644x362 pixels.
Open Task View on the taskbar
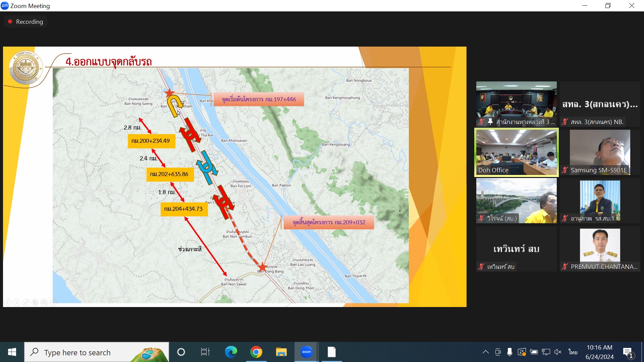[x=205, y=352]
